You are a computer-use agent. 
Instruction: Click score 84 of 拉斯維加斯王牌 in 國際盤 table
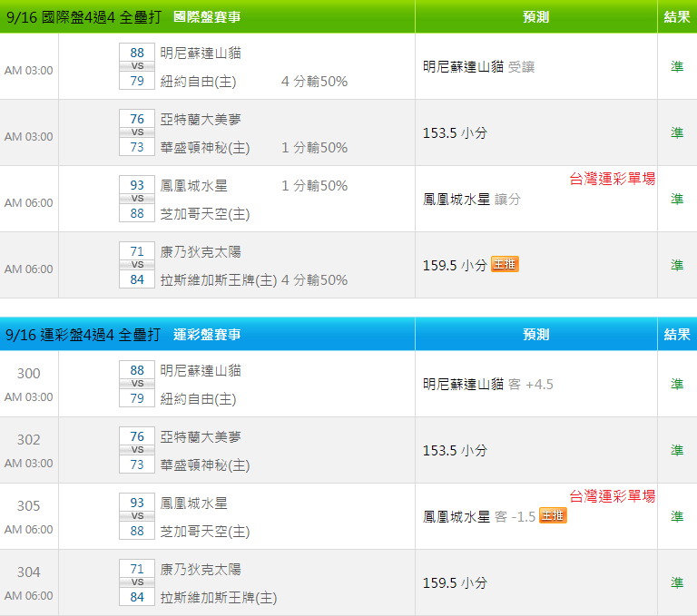(137, 279)
